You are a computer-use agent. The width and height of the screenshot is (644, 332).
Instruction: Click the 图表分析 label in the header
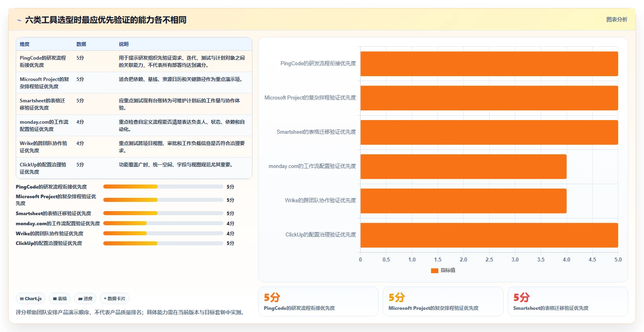617,19
